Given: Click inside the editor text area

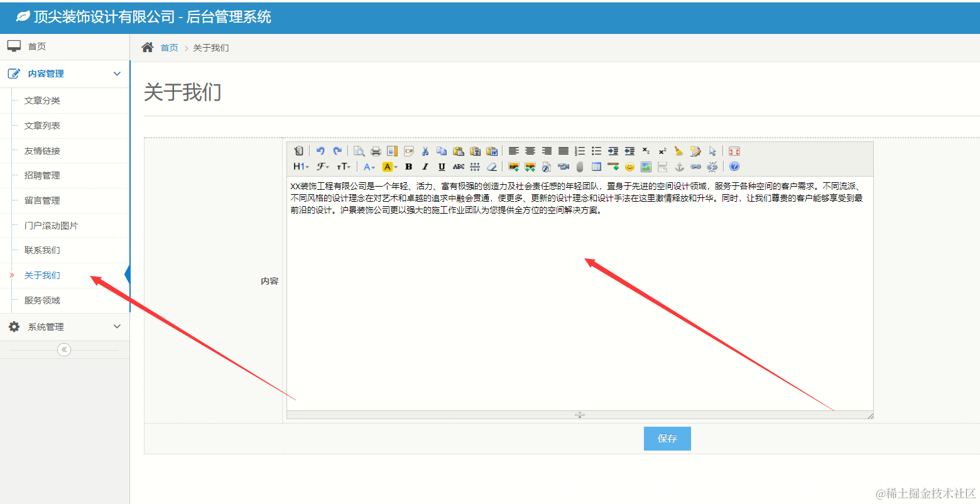Looking at the screenshot, I should (x=580, y=293).
